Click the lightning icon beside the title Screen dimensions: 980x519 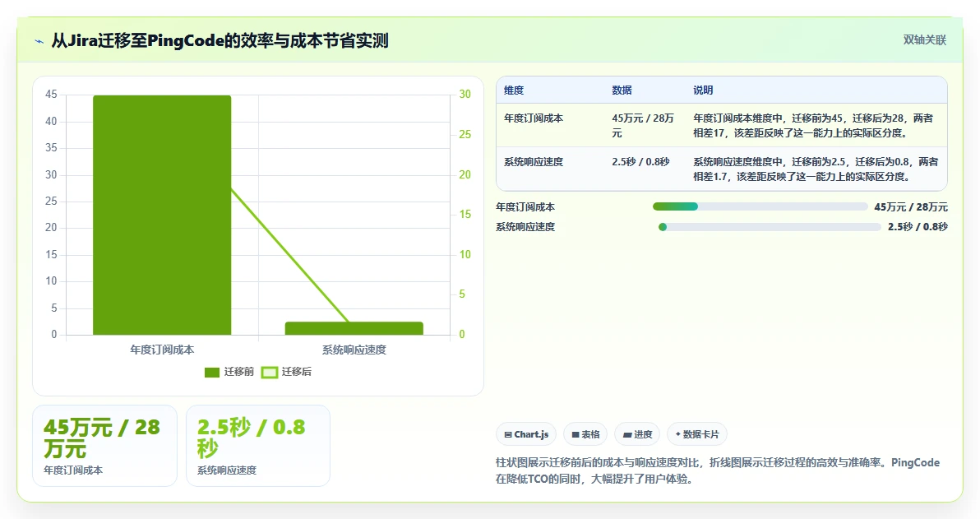pos(39,42)
